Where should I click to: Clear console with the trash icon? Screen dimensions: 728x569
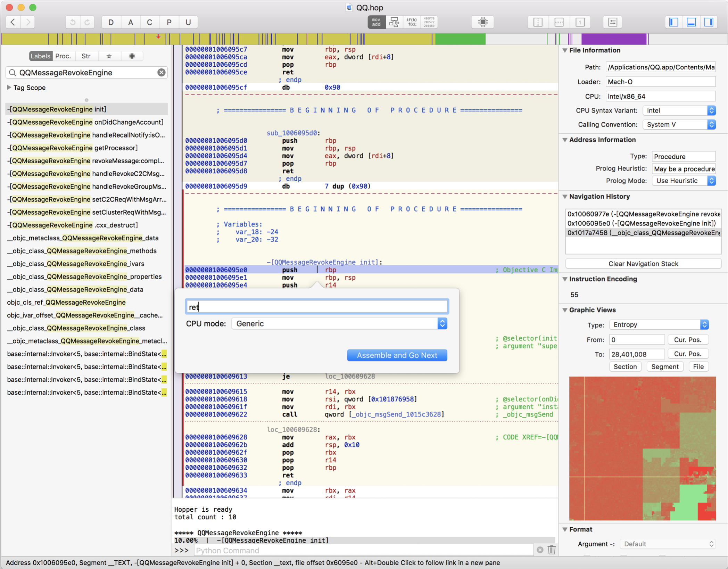pos(552,550)
